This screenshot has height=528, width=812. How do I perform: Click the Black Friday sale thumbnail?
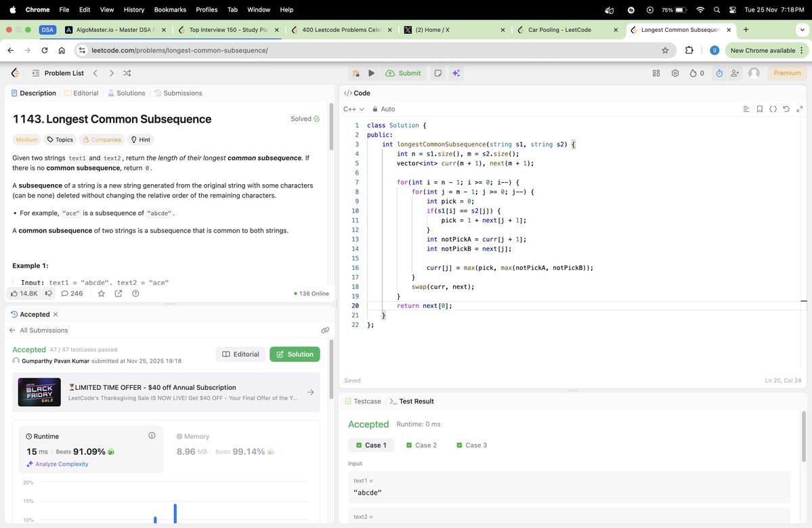[x=39, y=392]
